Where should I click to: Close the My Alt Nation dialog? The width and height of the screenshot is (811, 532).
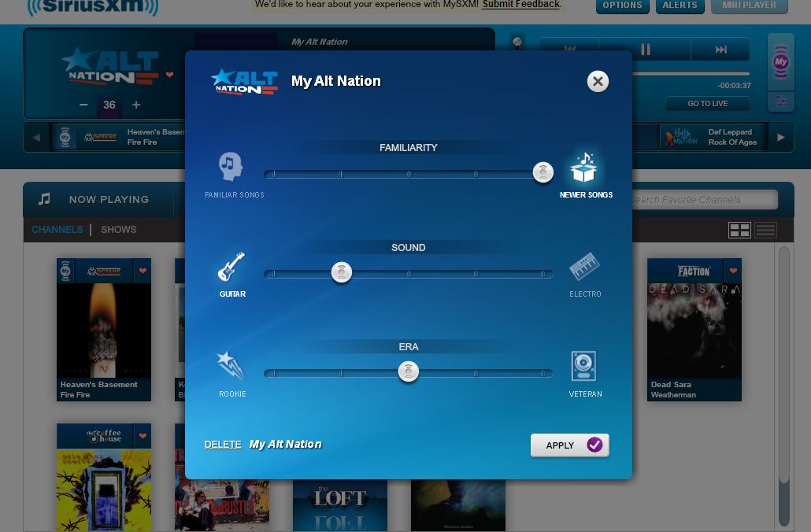(598, 81)
